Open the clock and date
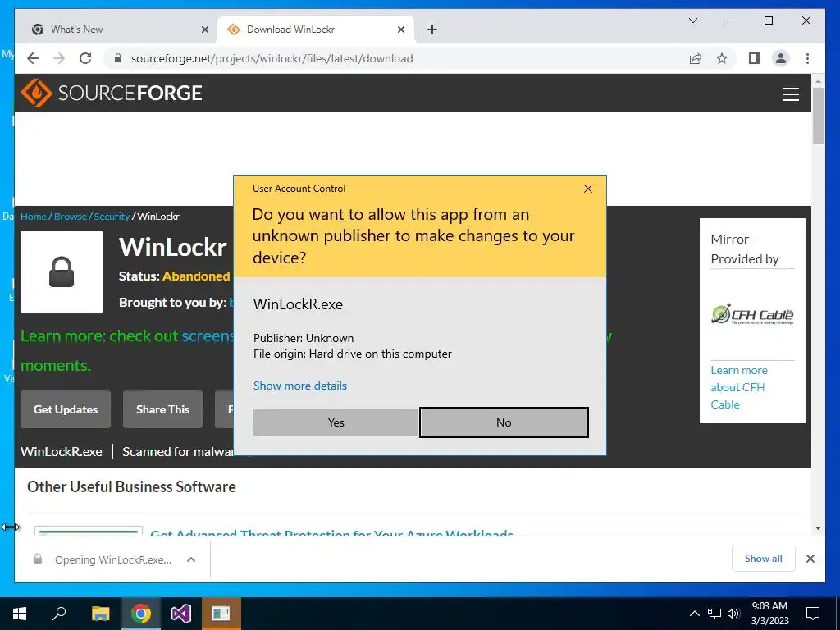 [x=769, y=614]
